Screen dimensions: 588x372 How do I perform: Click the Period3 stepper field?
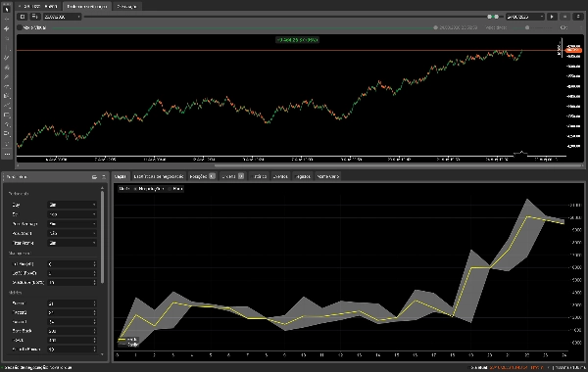(x=72, y=322)
